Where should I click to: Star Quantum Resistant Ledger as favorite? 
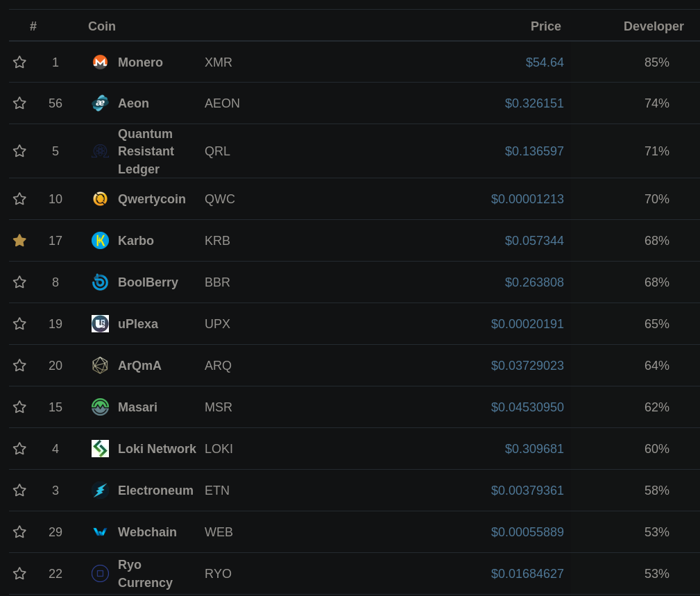coord(19,151)
